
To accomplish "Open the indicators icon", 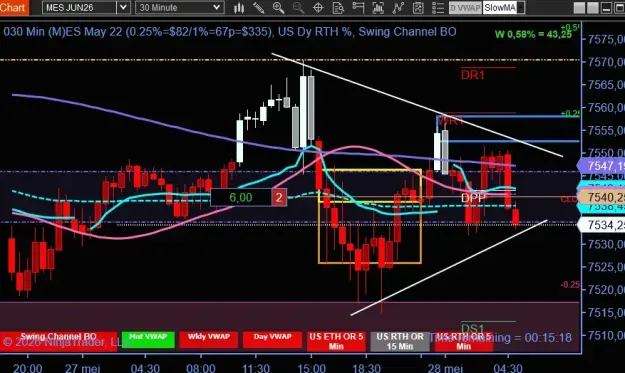I will [378, 8].
